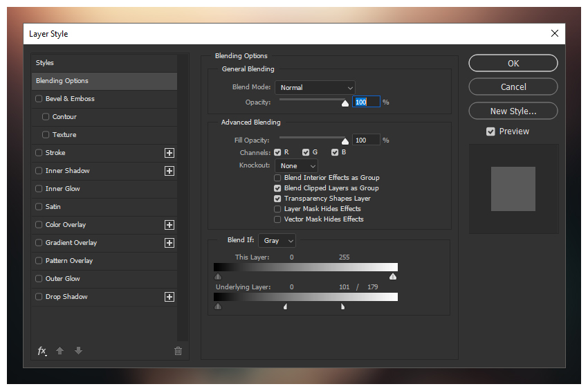Viewport: 588px width, 391px height.
Task: Add another Gradient Overlay with plus icon
Action: 169,243
